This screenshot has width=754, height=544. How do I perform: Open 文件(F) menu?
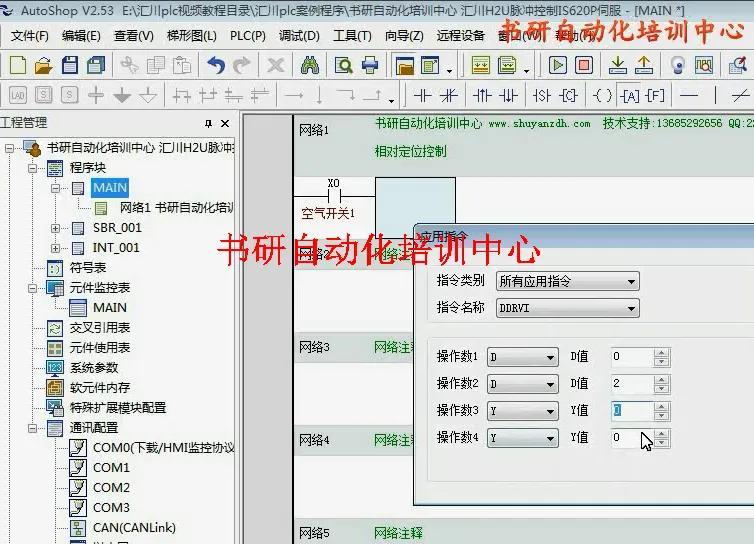pyautogui.click(x=29, y=36)
